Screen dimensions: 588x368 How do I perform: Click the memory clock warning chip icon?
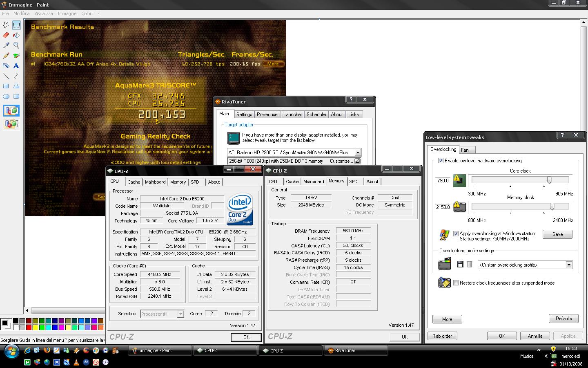point(460,207)
